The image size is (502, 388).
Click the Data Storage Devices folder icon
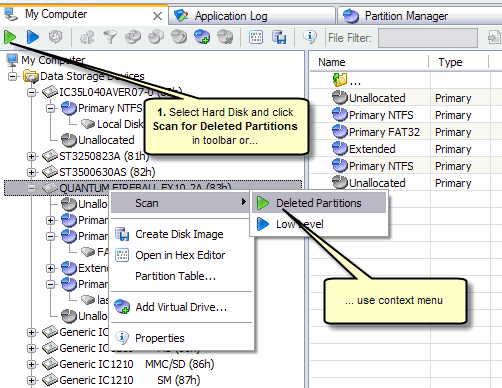31,76
